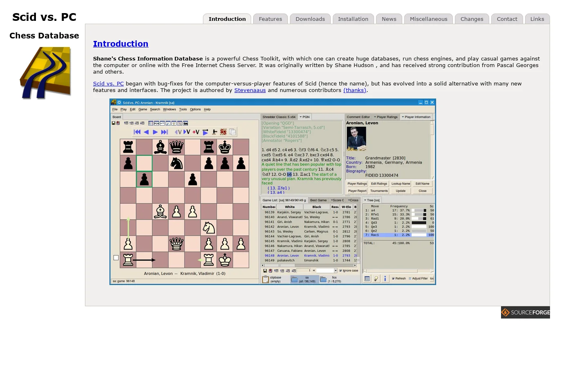Visit the (thanks) contributors link

pyautogui.click(x=355, y=90)
